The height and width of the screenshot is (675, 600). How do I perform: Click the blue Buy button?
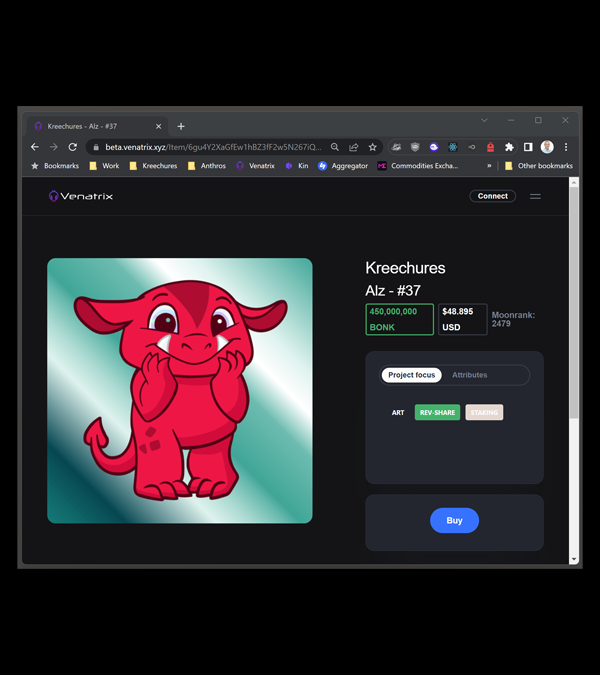point(455,520)
